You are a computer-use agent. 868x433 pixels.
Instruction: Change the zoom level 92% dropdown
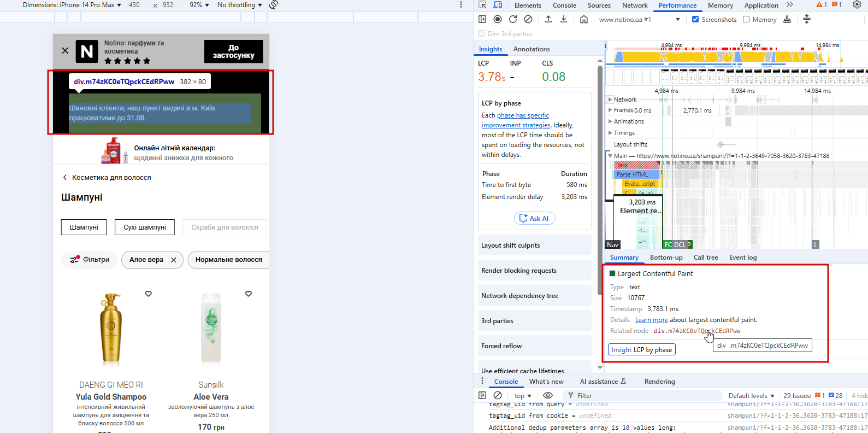pyautogui.click(x=199, y=5)
